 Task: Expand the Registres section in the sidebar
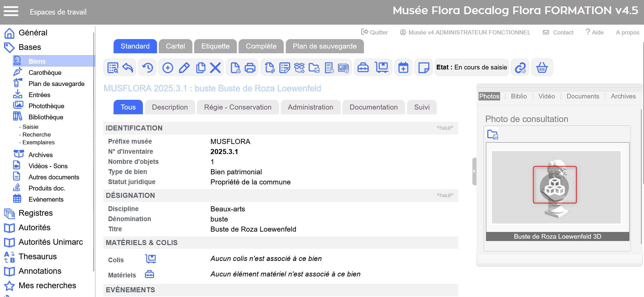point(36,213)
